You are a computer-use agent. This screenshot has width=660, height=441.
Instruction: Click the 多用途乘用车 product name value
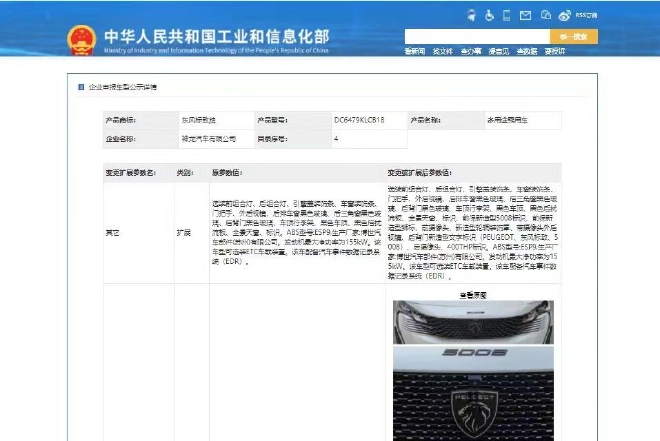coord(507,120)
